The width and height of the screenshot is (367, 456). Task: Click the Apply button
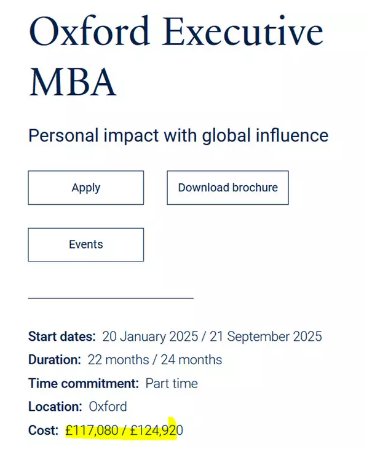[x=86, y=188]
